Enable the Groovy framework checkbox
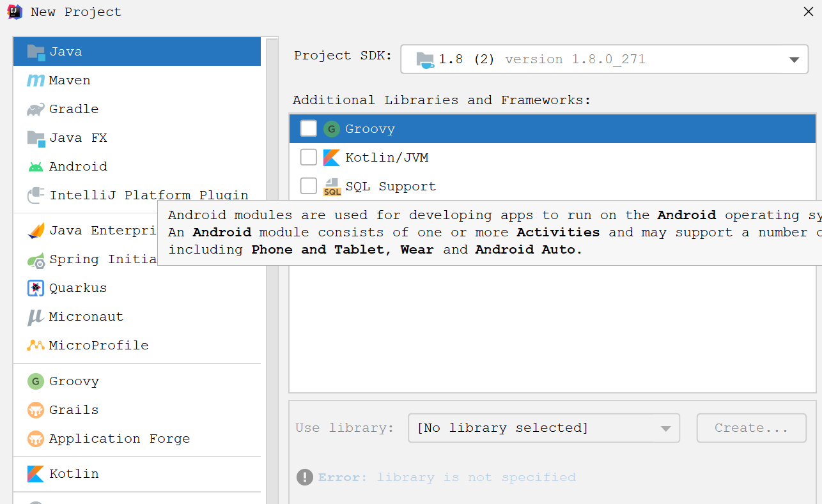 (309, 128)
